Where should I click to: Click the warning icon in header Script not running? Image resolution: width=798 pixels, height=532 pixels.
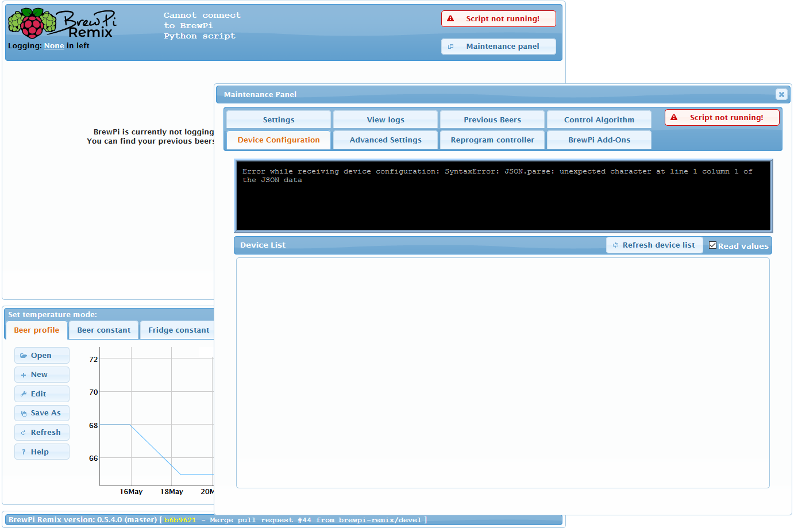point(450,18)
